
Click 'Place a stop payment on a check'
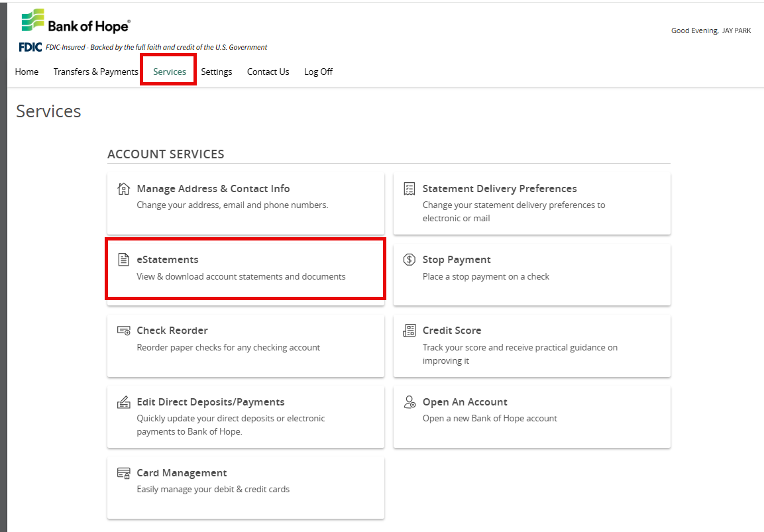pyautogui.click(x=486, y=276)
